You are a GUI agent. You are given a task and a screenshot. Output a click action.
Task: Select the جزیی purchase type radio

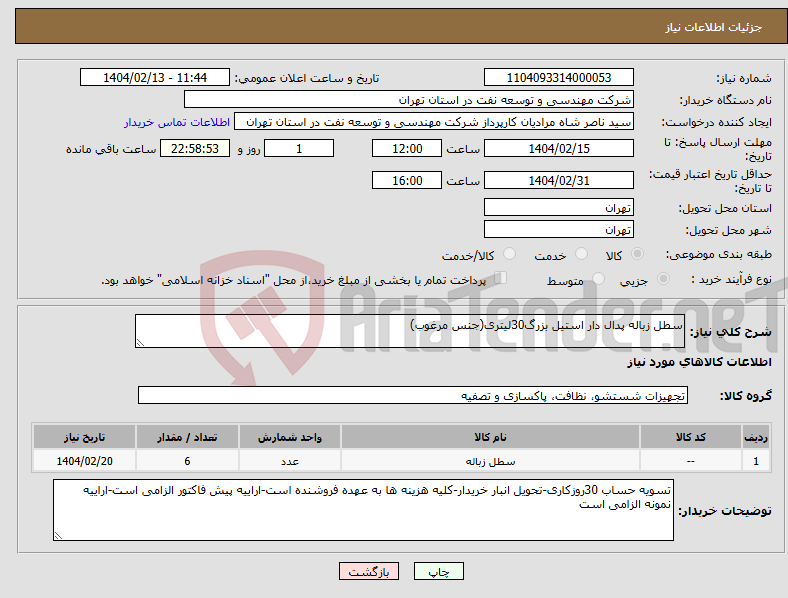click(x=663, y=278)
